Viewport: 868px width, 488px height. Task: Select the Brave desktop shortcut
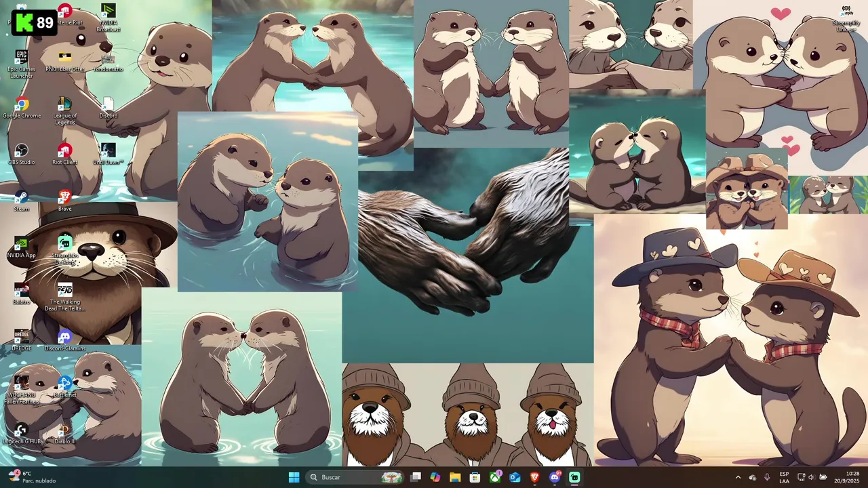[64, 201]
